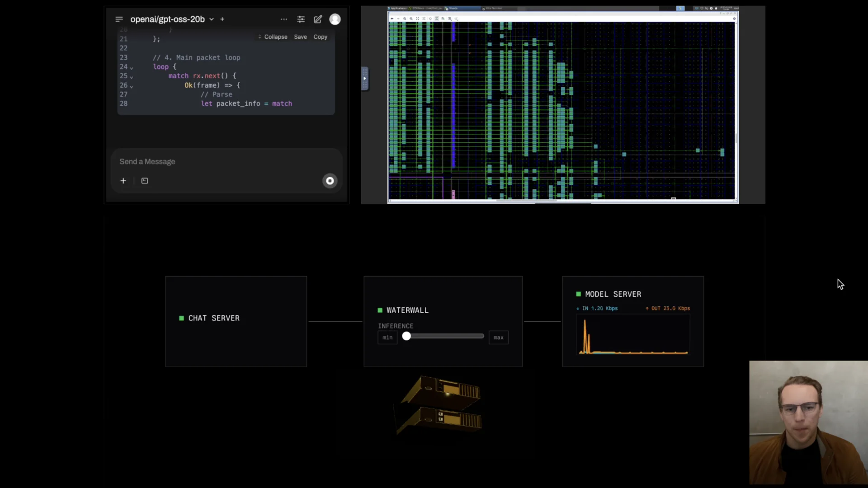Viewport: 868px width, 488px height.
Task: Open the chat controls sliders icon
Action: (301, 19)
